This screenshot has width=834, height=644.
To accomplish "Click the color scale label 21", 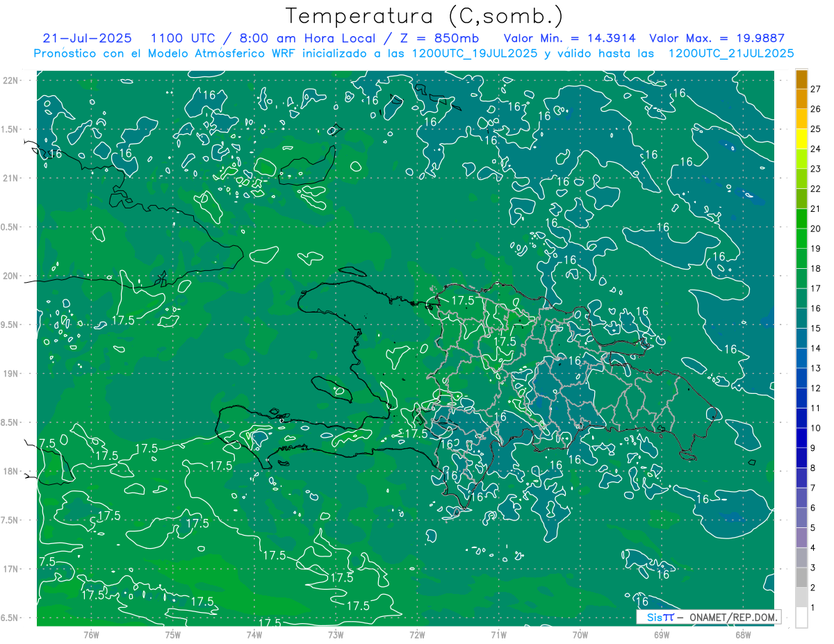I will (x=816, y=208).
